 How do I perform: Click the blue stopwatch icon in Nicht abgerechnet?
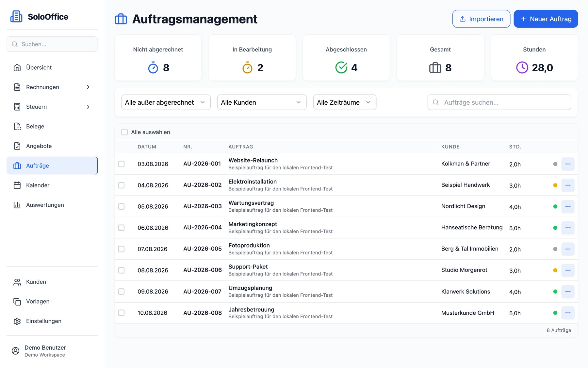point(153,68)
